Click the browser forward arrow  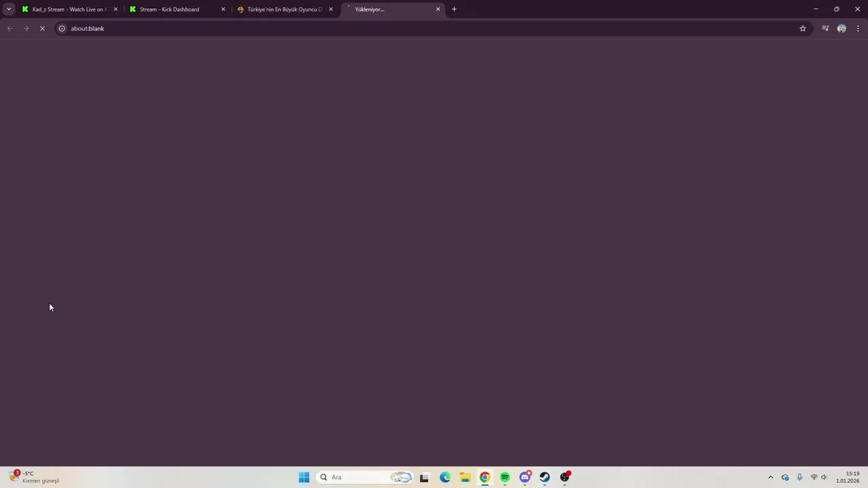pyautogui.click(x=26, y=28)
